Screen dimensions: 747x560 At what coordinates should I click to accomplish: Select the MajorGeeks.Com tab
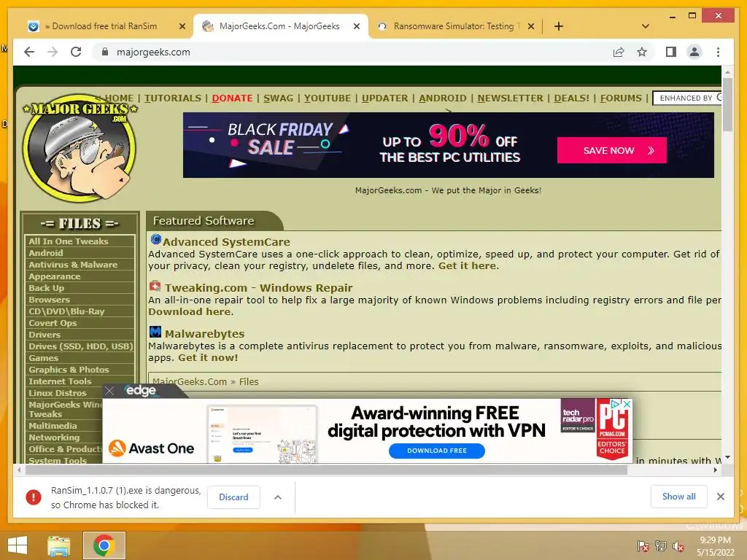280,26
